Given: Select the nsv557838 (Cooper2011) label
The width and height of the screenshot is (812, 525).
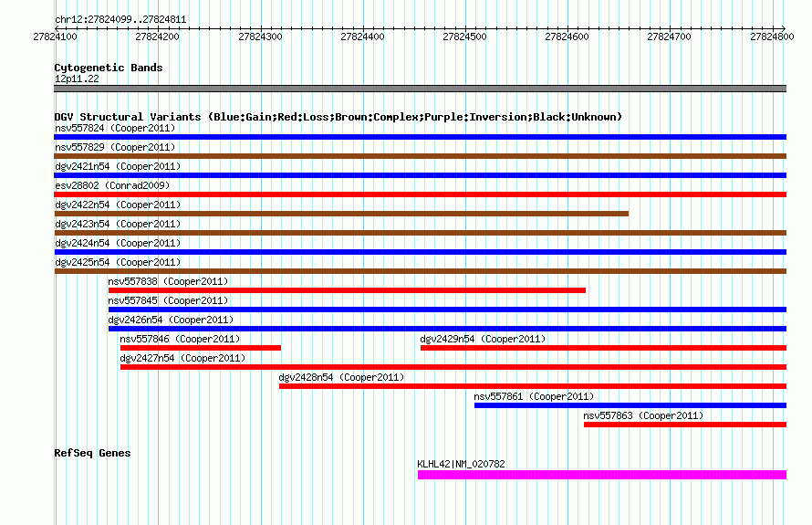Looking at the screenshot, I should [x=168, y=281].
